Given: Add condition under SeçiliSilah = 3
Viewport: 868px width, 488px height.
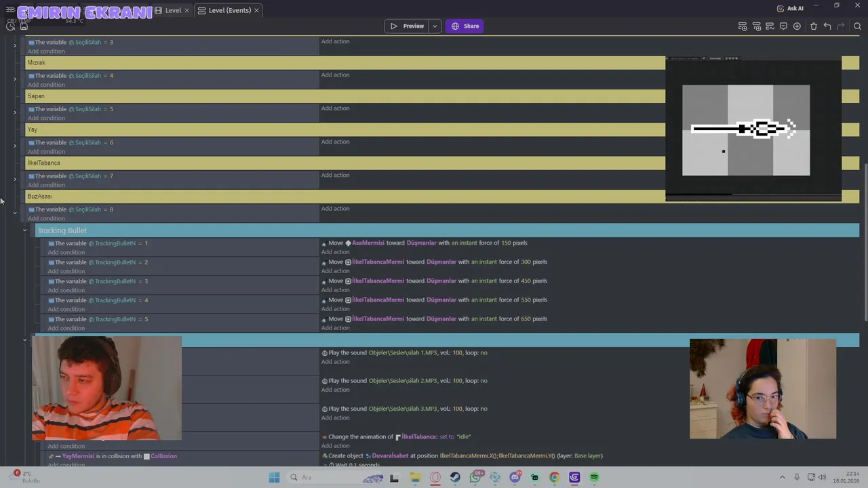Looking at the screenshot, I should tap(46, 52).
